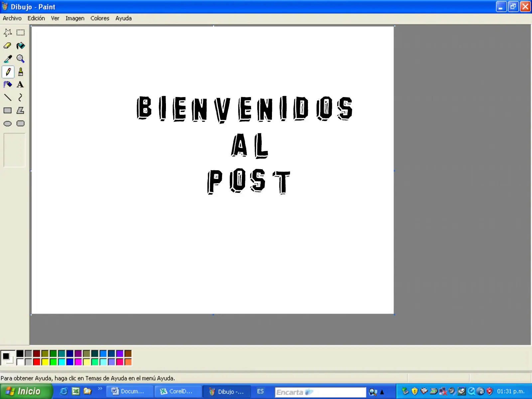Select the Free-Form Select tool
532x399 pixels.
point(8,33)
